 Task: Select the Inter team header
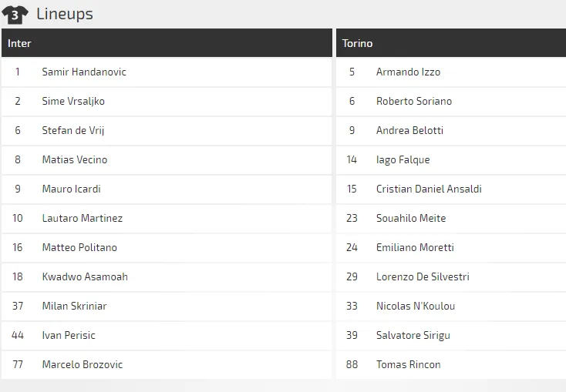(x=19, y=43)
